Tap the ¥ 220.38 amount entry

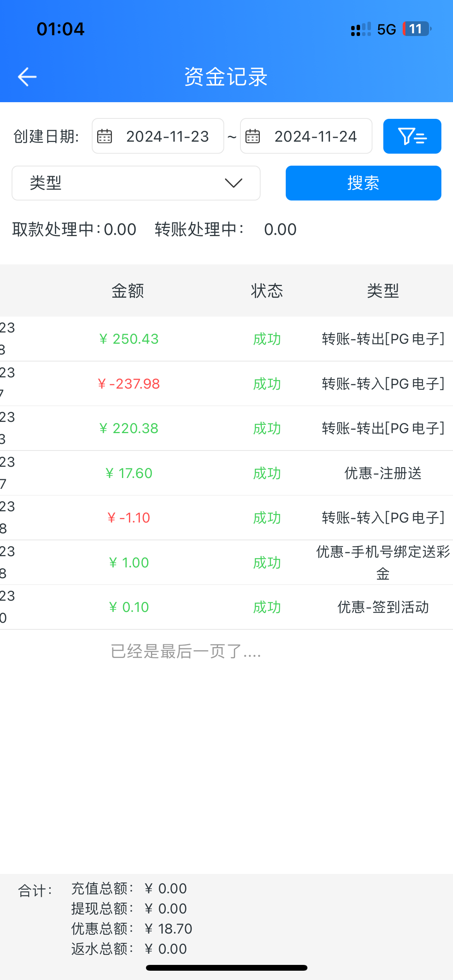pyautogui.click(x=129, y=428)
